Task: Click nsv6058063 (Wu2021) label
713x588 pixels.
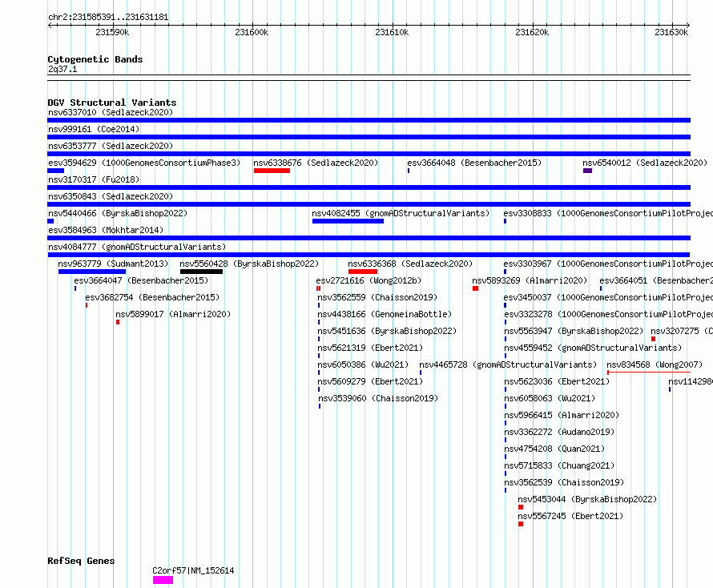Action: [x=550, y=398]
